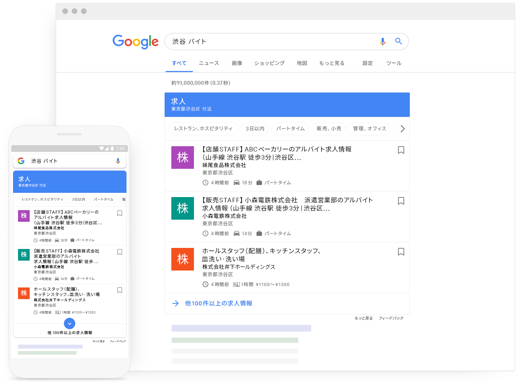Select the 販売、小売 filter chip

(329, 129)
